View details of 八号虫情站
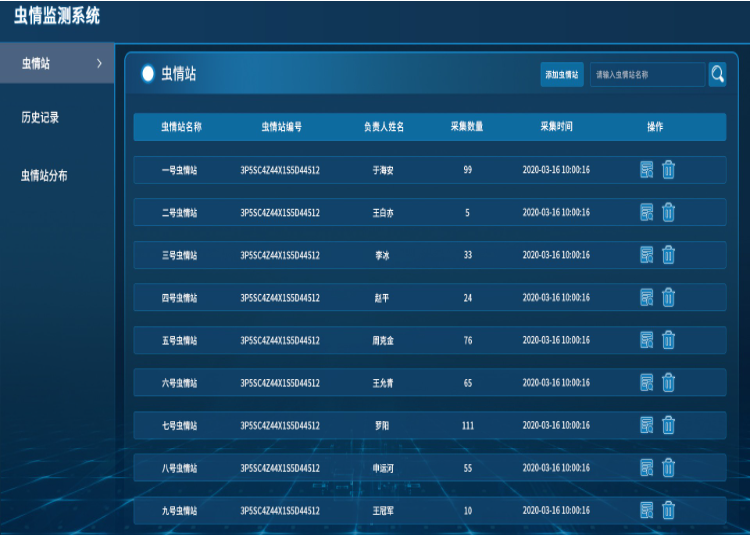This screenshot has width=750, height=535. click(647, 468)
